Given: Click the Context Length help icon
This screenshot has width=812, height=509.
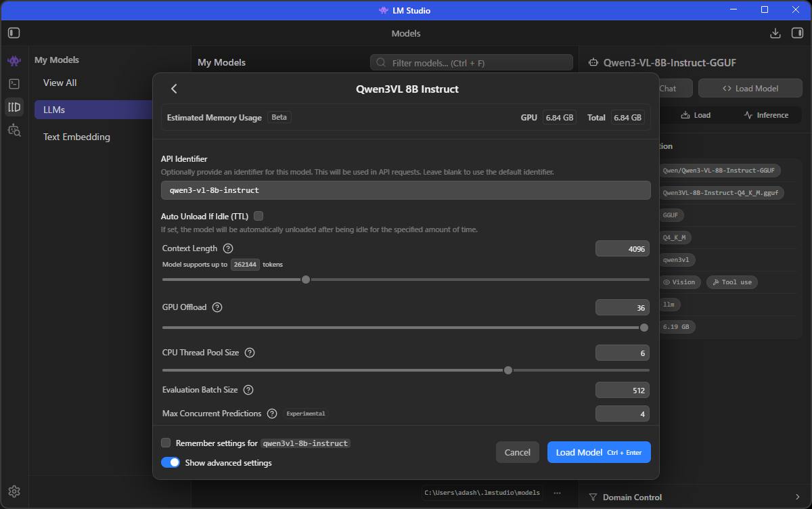Looking at the screenshot, I should (x=228, y=248).
